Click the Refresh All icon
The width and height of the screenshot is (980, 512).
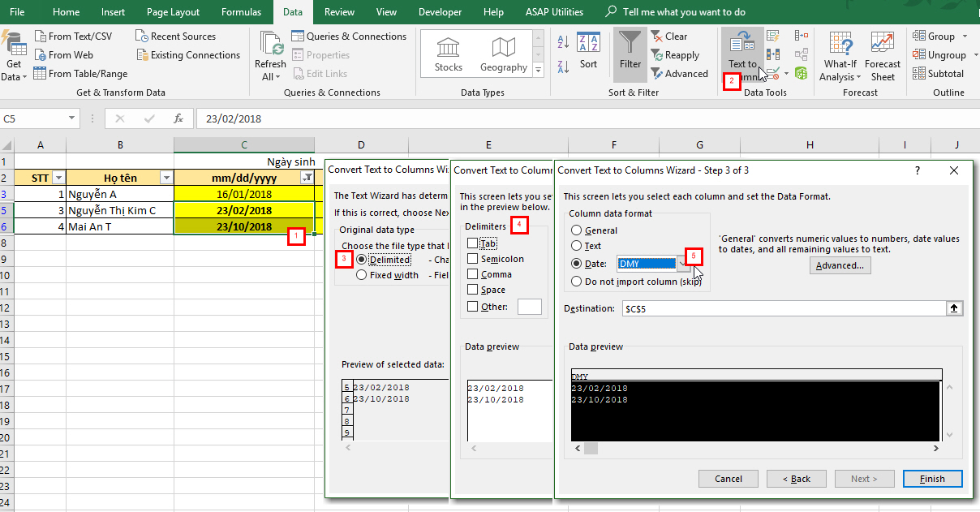pos(270,45)
